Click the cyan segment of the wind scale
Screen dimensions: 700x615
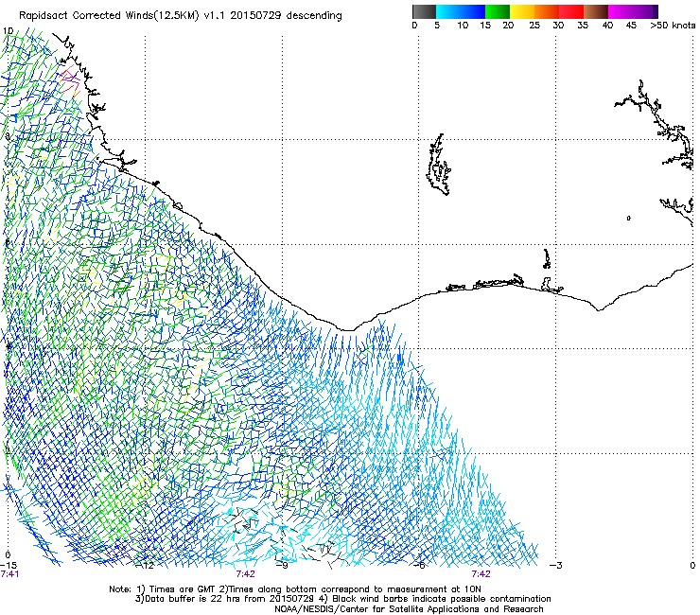pos(448,11)
